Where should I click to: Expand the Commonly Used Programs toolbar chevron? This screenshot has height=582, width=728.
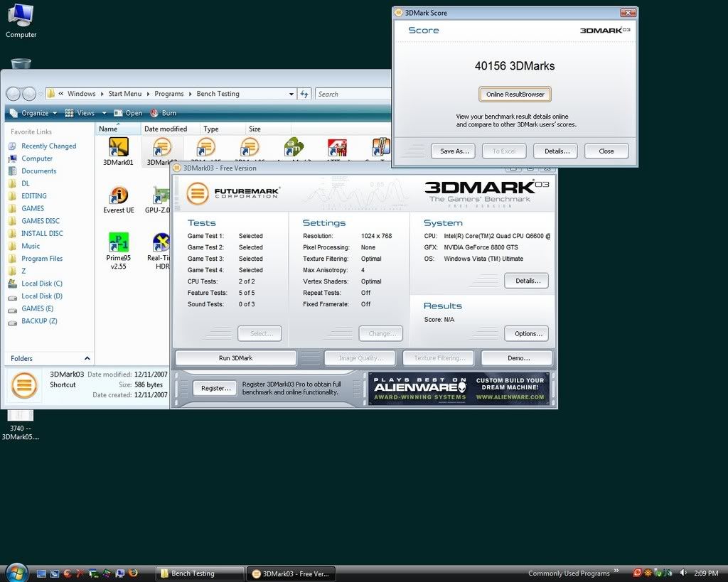point(616,571)
